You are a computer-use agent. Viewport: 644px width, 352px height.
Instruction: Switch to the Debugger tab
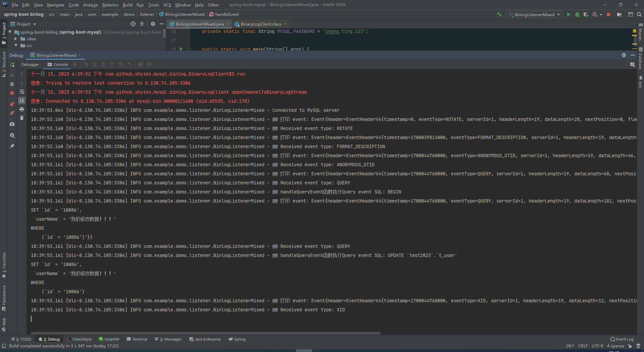pos(30,64)
